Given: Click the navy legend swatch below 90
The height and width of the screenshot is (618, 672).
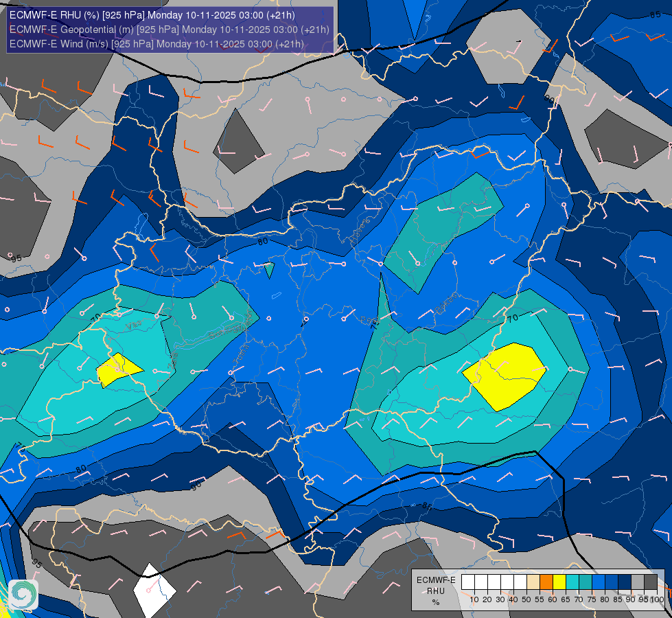Looking at the screenshot, I should tap(625, 582).
